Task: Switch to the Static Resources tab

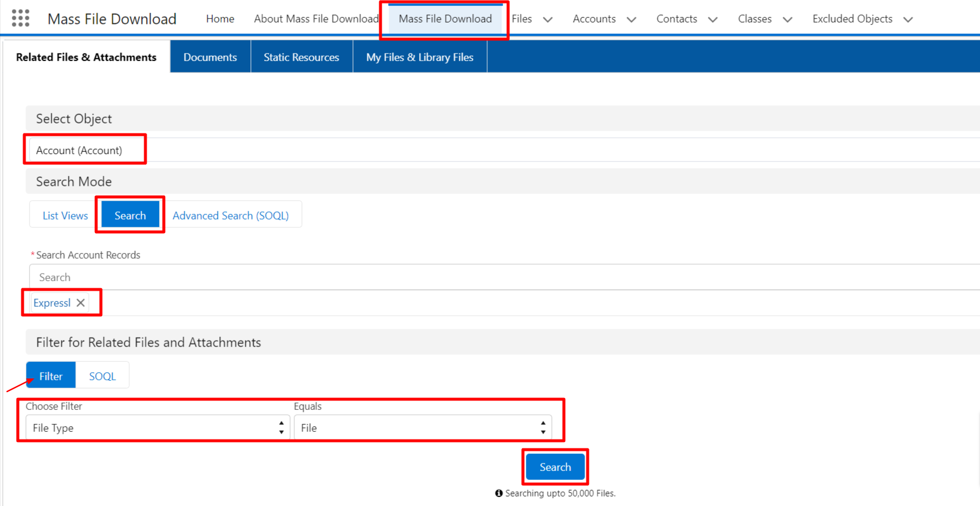Action: 302,57
